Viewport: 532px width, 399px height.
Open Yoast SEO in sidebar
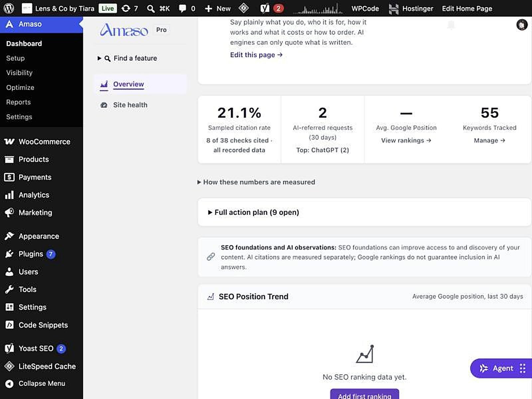(x=41, y=348)
